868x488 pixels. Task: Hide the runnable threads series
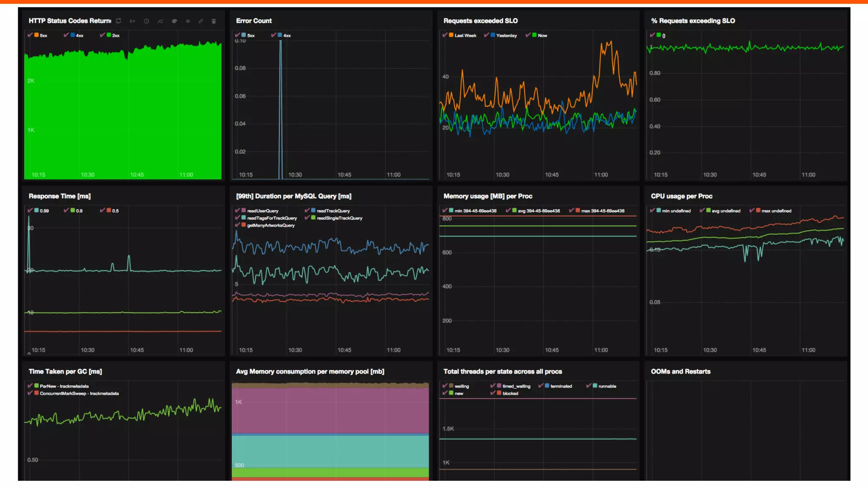pyautogui.click(x=589, y=386)
